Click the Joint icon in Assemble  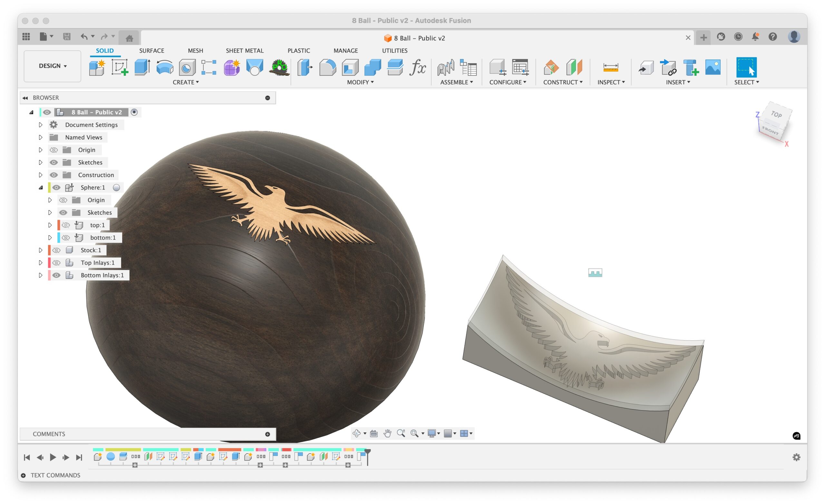446,67
